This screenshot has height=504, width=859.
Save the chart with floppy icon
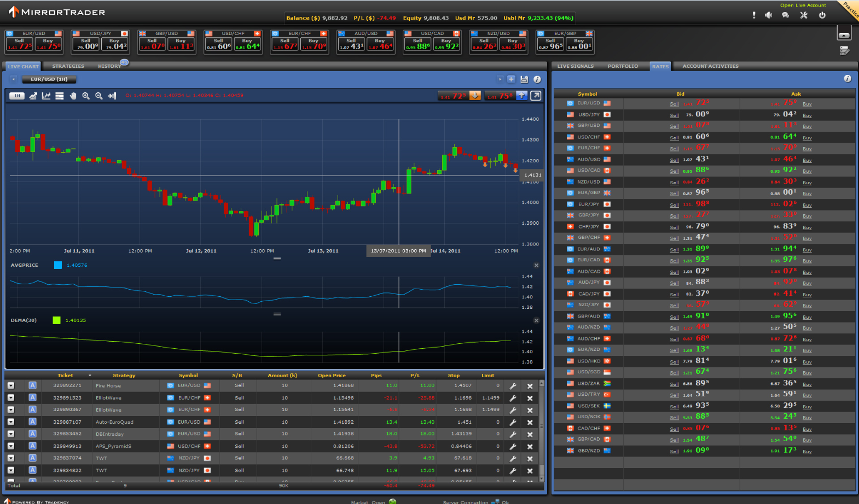coord(524,79)
